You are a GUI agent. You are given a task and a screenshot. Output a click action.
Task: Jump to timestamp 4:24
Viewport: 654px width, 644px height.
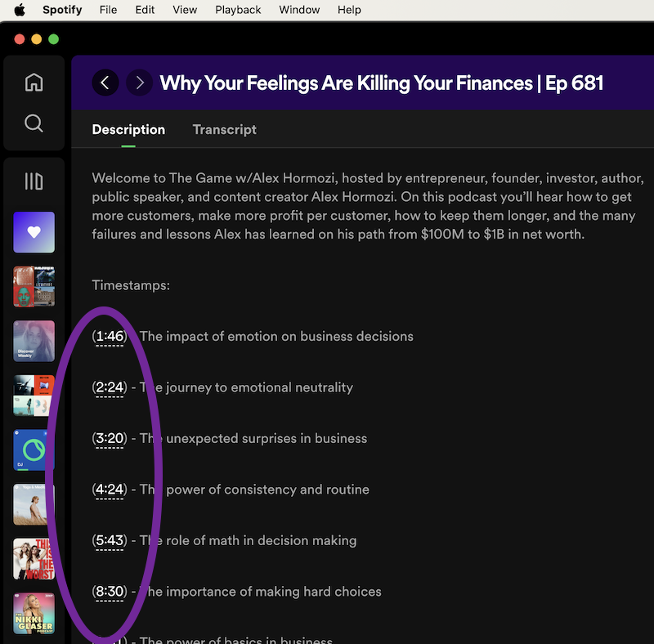(110, 490)
